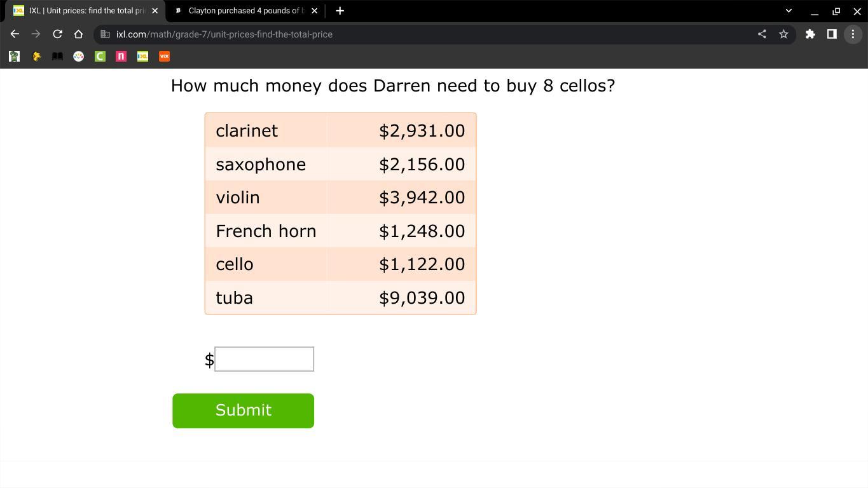868x488 pixels.
Task: Open the Chrome three-dot menu
Action: (853, 34)
